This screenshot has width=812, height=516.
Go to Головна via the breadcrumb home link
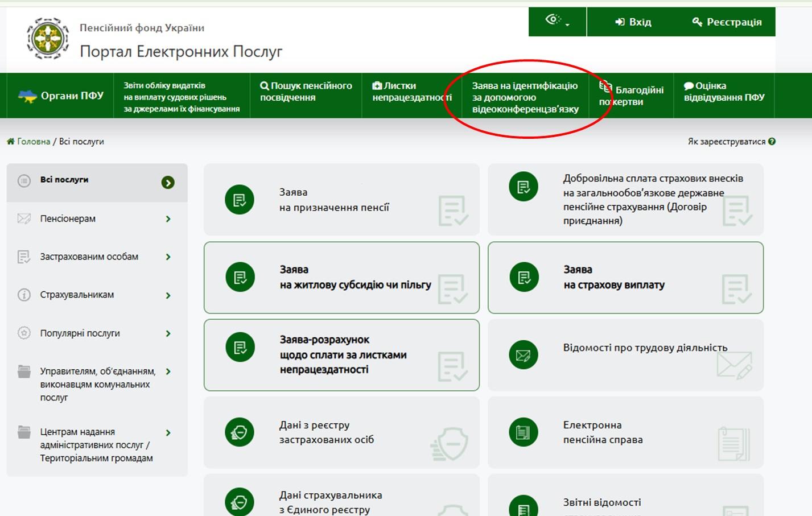pos(28,142)
